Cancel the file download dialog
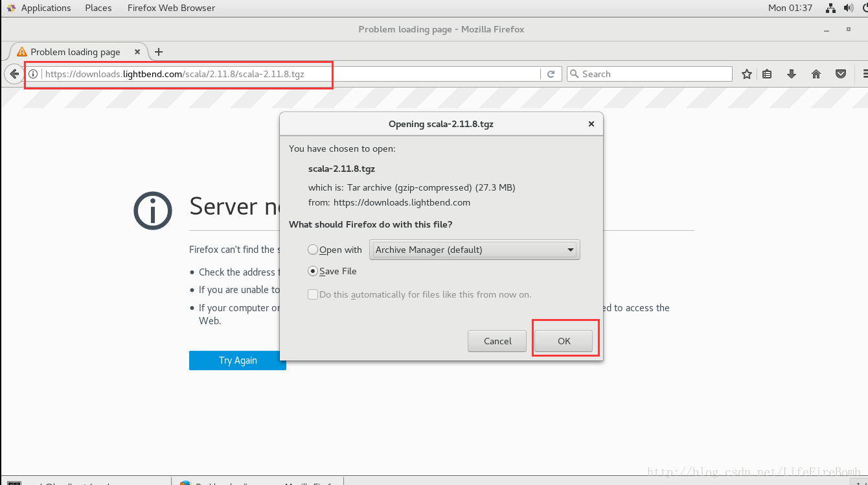 (x=497, y=341)
